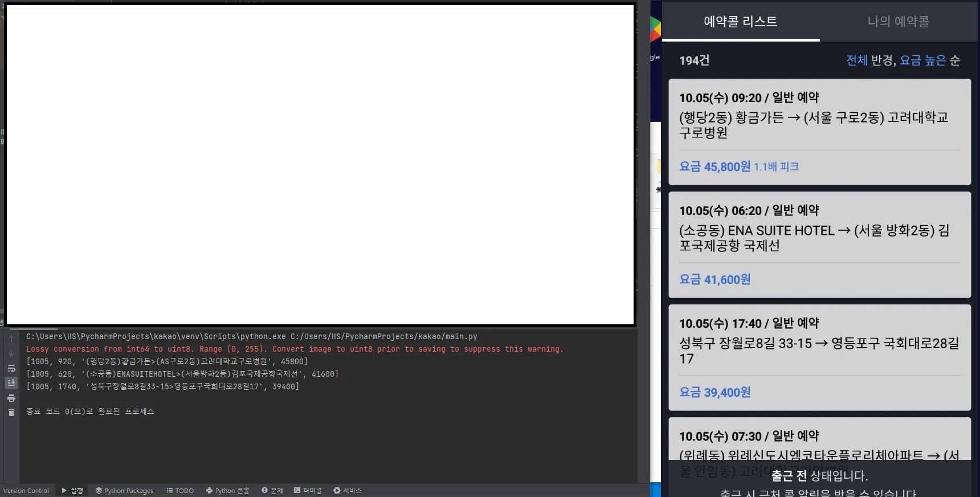Open the 실행 (Run) tool window tab
Image resolution: width=980 pixels, height=497 pixels.
pos(72,491)
